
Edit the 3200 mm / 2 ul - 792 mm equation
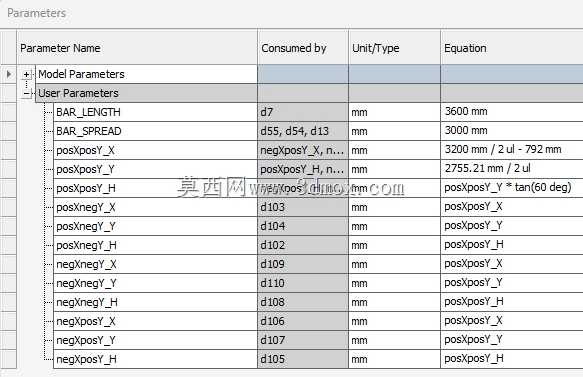click(x=512, y=150)
